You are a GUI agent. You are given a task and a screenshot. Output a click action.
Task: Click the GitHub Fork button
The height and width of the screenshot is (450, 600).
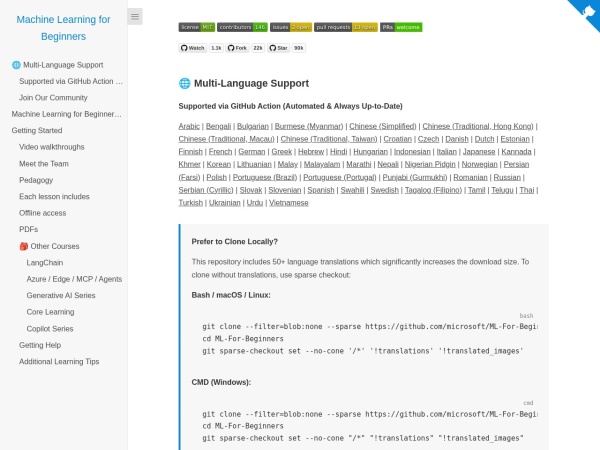(x=237, y=48)
